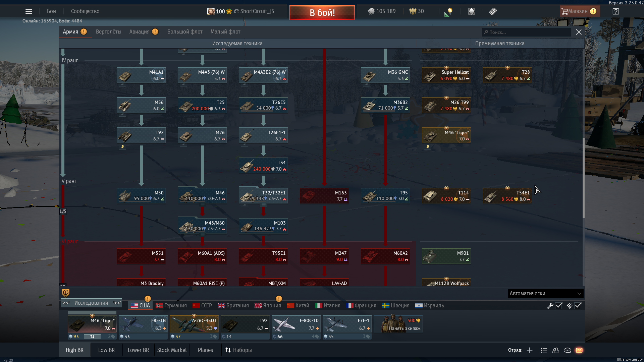The image size is (644, 362).
Task: Open the hamburger main menu
Action: [29, 11]
